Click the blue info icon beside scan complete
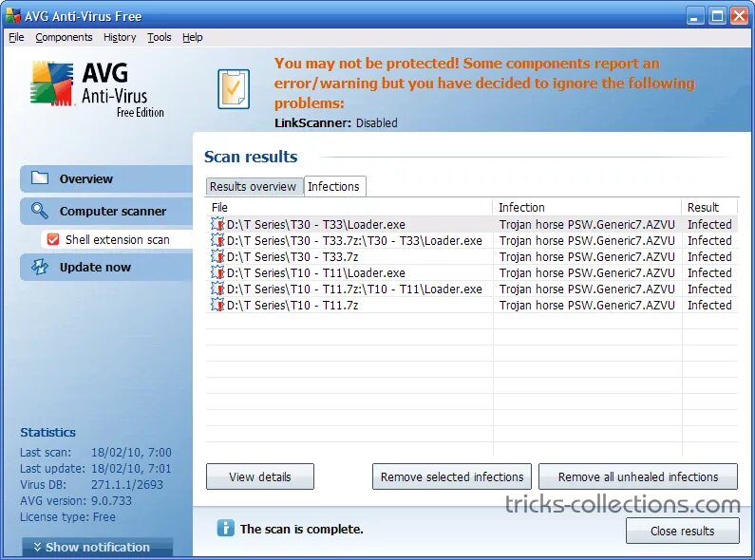 tap(225, 528)
